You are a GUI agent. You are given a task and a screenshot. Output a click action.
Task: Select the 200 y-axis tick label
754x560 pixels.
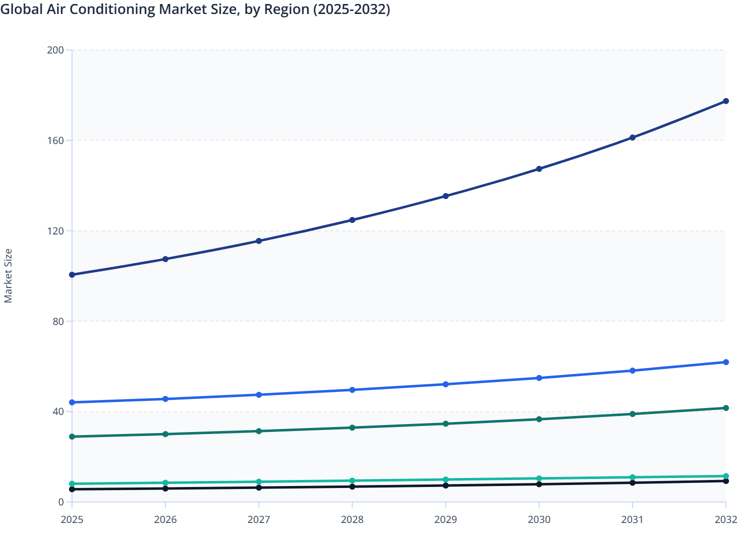point(55,50)
